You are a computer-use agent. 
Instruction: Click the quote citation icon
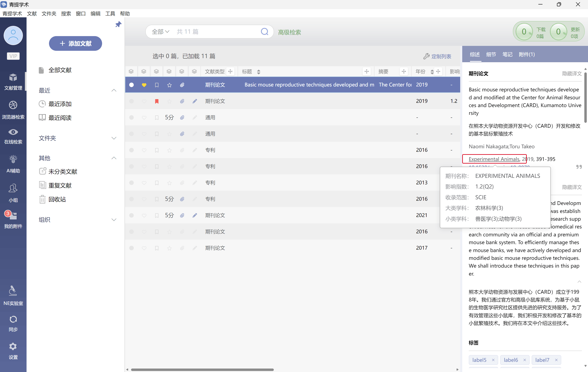coord(579,167)
